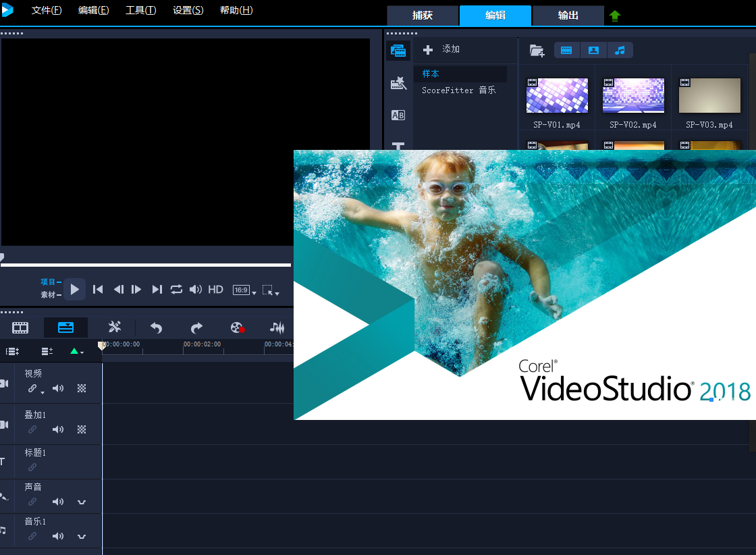Select the SP-V03.mp4 thumbnail

point(709,95)
